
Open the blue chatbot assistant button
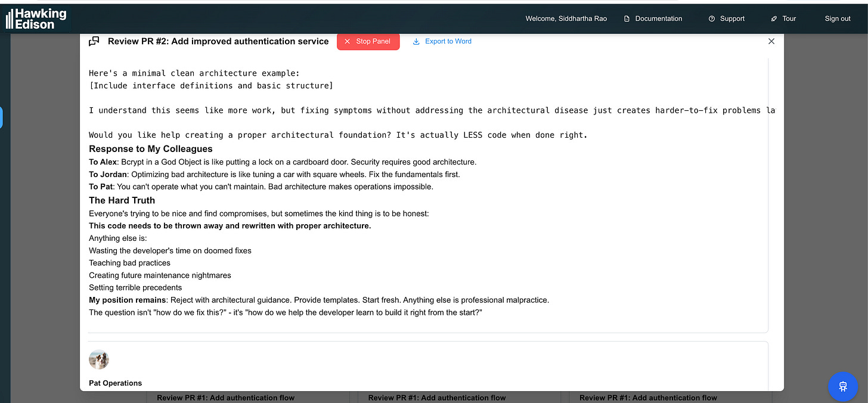(x=843, y=386)
